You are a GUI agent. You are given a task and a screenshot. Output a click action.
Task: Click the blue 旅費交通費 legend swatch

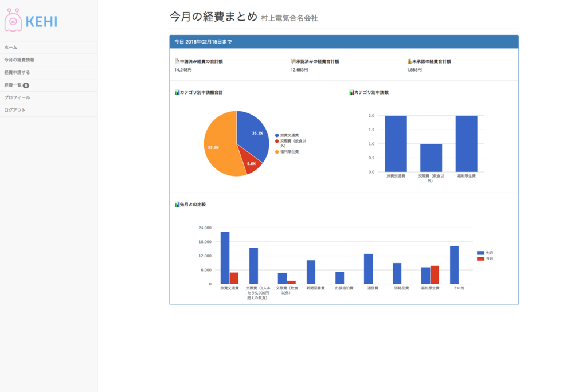[x=277, y=135]
